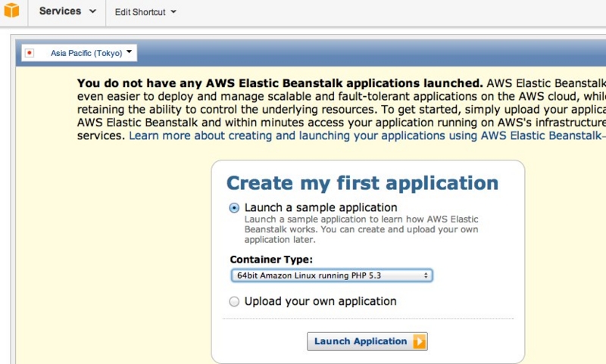Click the orange AWS cube logo
Viewport: 606px width, 364px height.
pos(11,11)
